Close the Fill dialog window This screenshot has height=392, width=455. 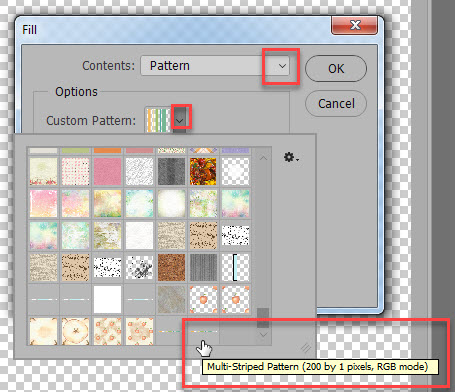[355, 25]
